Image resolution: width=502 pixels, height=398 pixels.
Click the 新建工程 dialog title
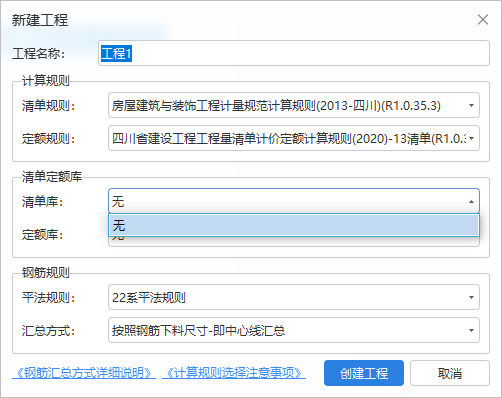(x=40, y=20)
